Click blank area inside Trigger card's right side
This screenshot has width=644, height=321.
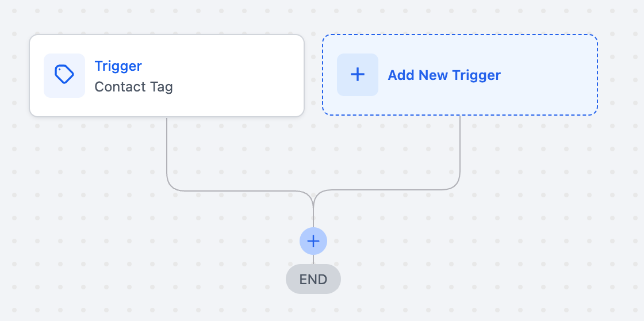[x=253, y=75]
